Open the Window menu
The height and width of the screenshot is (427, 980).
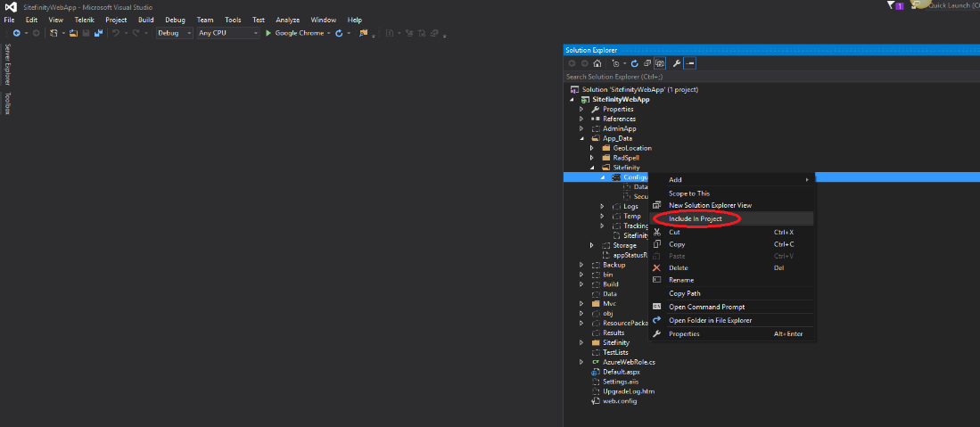[323, 20]
